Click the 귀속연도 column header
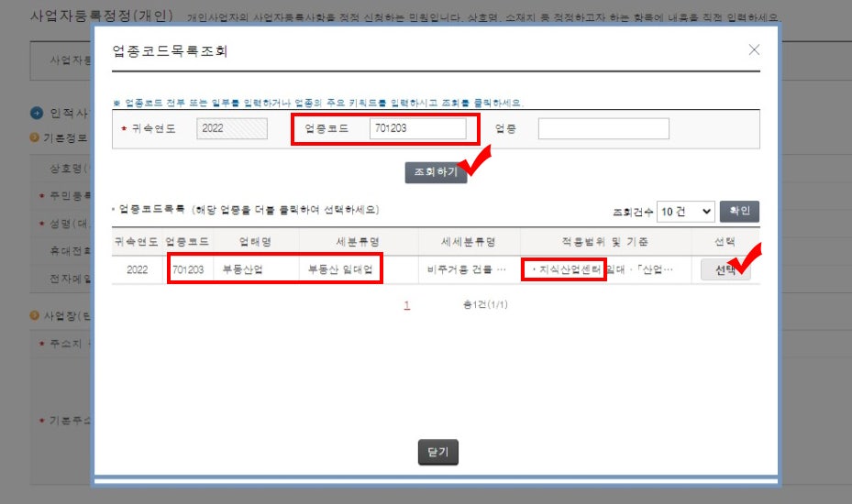 (137, 242)
